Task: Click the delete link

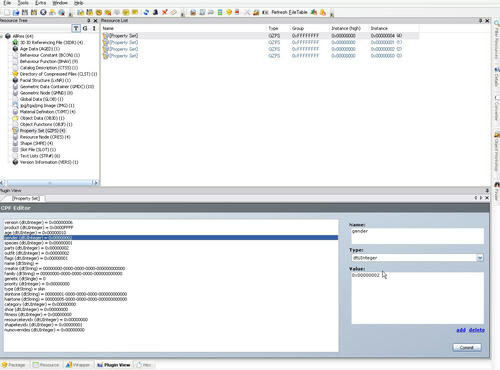Action: coord(477,330)
